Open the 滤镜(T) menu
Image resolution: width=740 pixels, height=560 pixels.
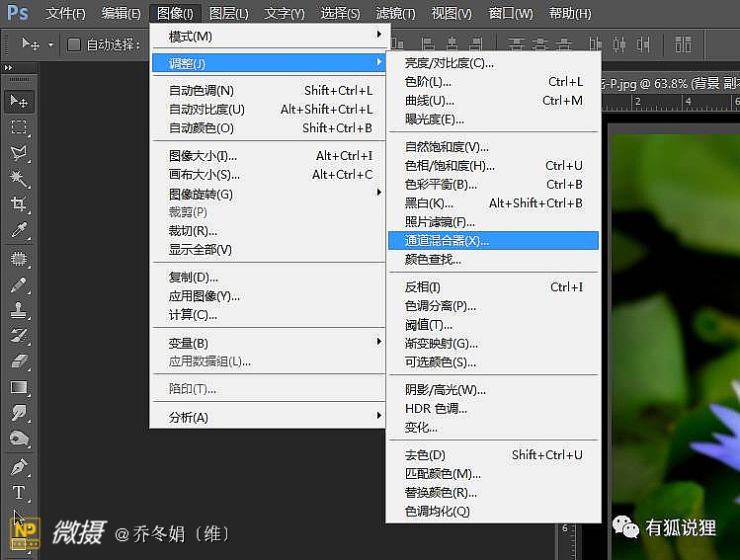pos(395,14)
